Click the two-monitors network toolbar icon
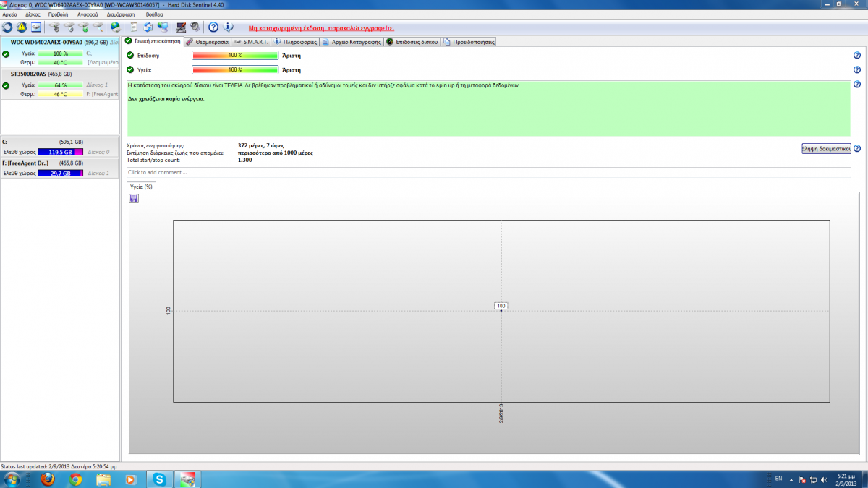 (x=163, y=27)
